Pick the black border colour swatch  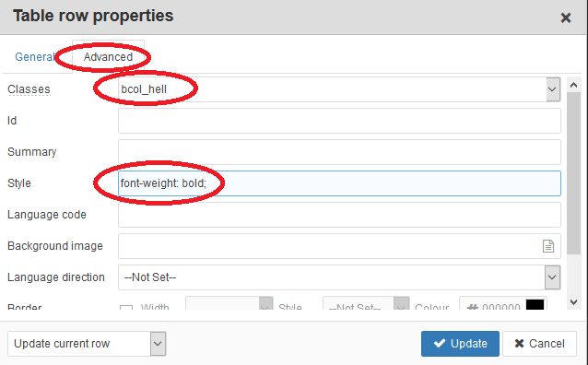click(x=535, y=304)
